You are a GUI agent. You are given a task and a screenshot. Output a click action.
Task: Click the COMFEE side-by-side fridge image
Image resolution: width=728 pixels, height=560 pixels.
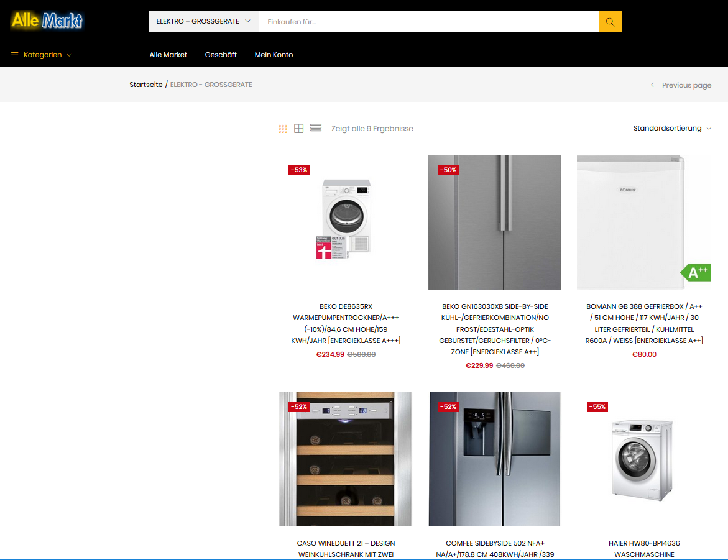tap(494, 459)
